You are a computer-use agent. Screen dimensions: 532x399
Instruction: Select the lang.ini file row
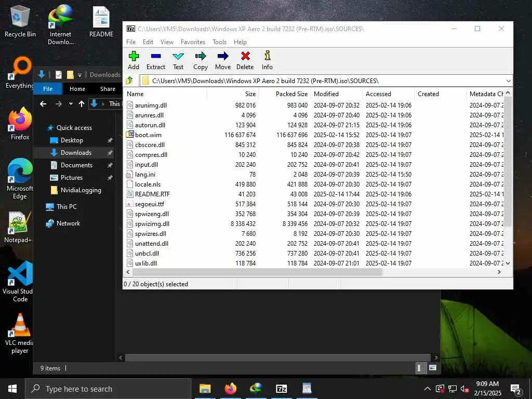(314, 175)
